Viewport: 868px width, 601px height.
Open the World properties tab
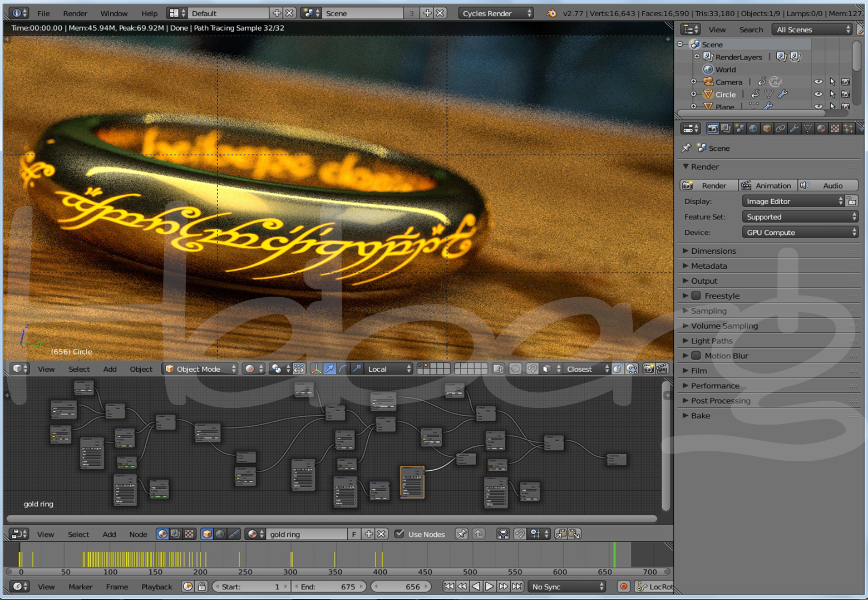pos(753,129)
